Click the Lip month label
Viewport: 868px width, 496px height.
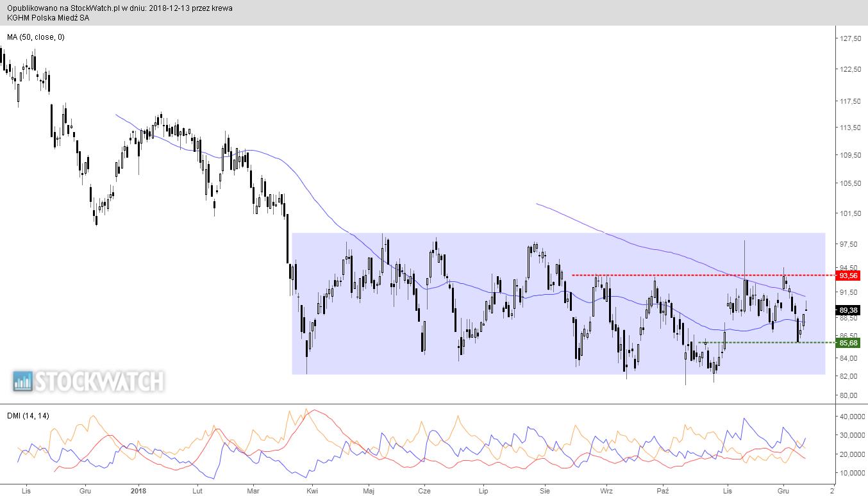click(484, 491)
